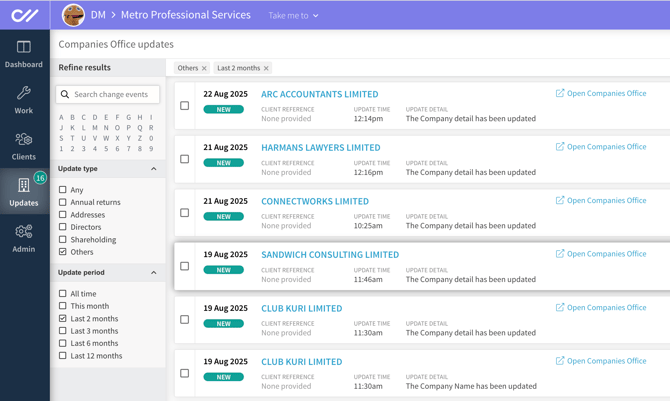The image size is (670, 401).
Task: Check the Shareholding filter
Action: pos(63,239)
